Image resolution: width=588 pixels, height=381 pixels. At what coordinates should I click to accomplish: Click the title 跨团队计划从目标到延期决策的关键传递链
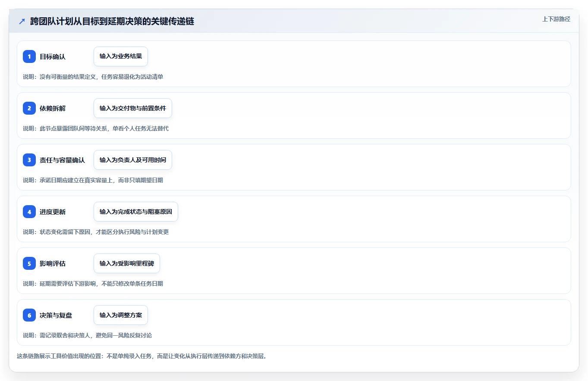(112, 22)
